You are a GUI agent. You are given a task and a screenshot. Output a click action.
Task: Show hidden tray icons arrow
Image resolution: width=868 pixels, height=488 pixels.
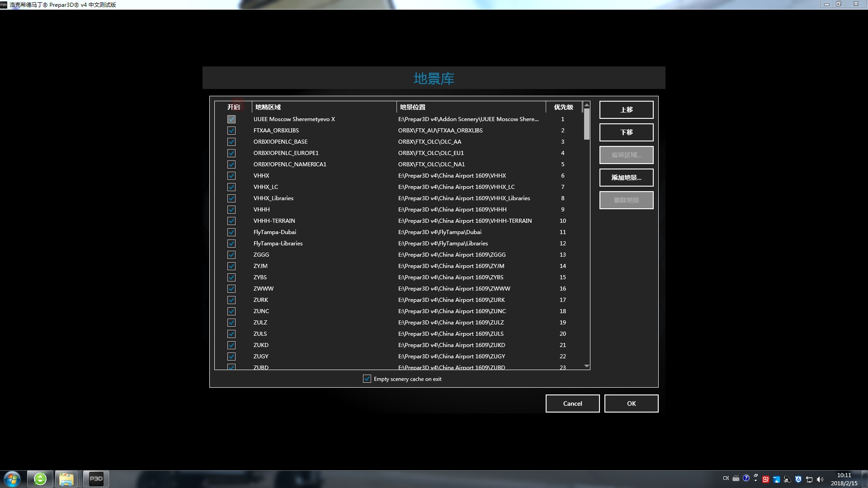pos(755,481)
